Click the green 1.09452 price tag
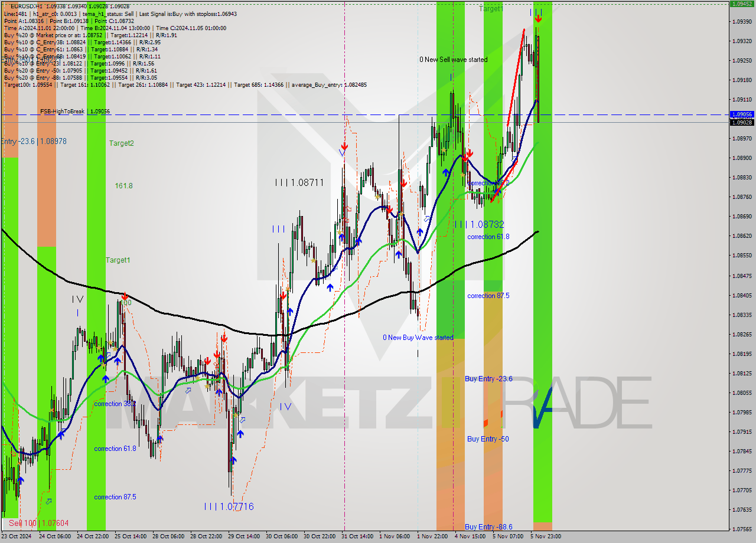Screen dimensions: 756x543 pyautogui.click(x=742, y=4)
